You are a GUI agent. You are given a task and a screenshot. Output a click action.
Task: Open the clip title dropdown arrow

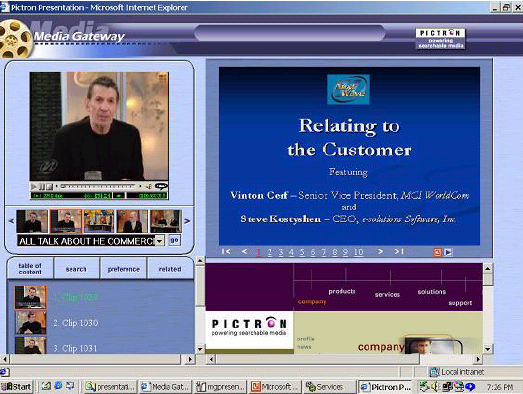[160, 241]
